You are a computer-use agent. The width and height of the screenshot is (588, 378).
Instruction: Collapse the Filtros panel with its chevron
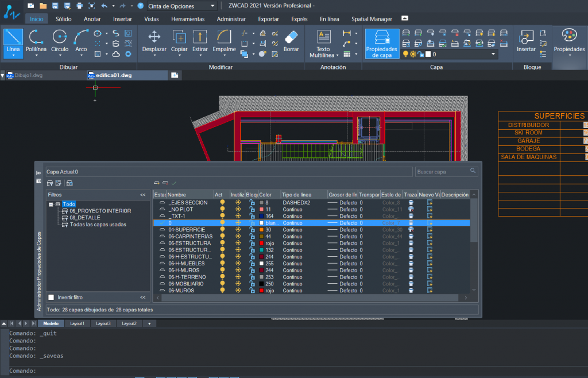point(142,194)
